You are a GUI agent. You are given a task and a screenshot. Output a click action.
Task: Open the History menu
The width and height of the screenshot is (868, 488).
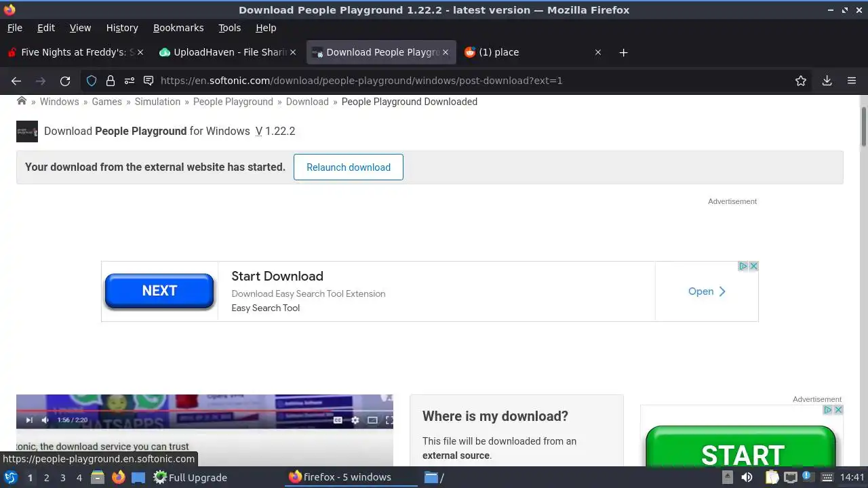point(122,28)
